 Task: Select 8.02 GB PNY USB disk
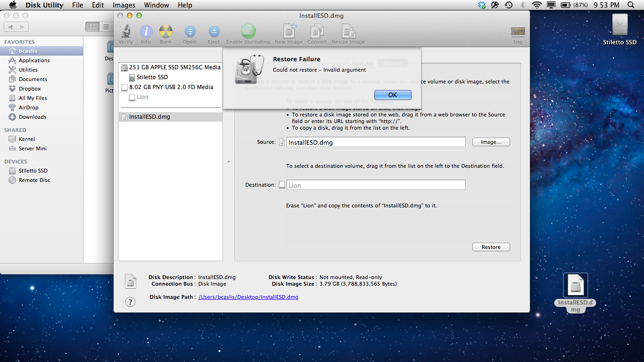(171, 87)
